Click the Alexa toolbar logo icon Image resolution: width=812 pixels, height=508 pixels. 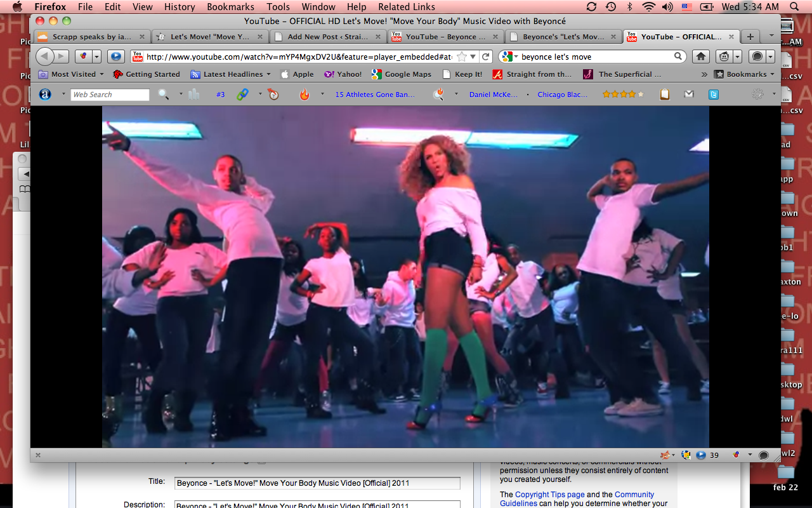pos(45,95)
